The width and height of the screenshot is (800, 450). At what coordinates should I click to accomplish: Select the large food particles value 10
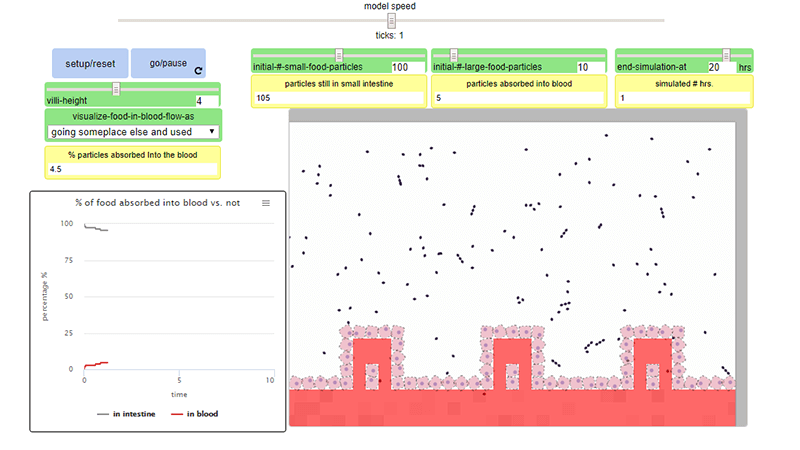(589, 67)
